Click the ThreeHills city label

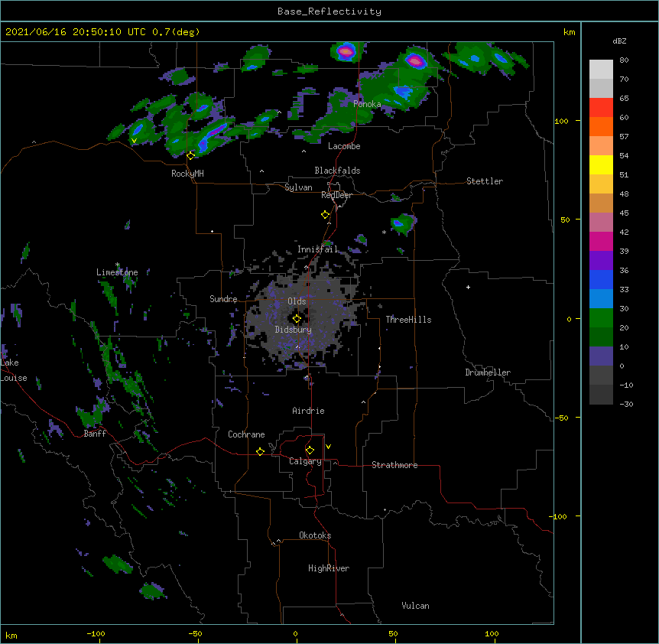[x=408, y=320]
